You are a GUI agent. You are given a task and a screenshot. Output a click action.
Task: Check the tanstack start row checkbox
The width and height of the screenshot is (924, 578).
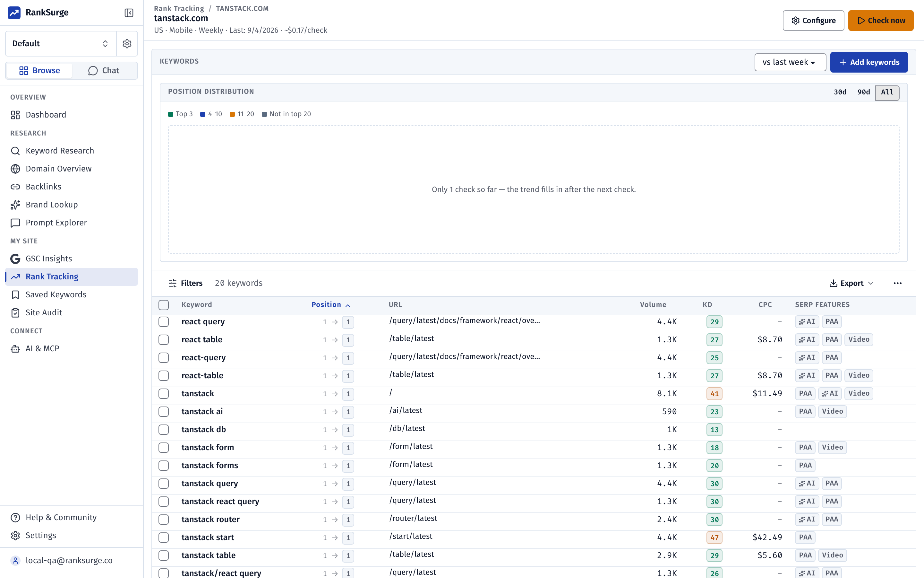[x=164, y=537]
